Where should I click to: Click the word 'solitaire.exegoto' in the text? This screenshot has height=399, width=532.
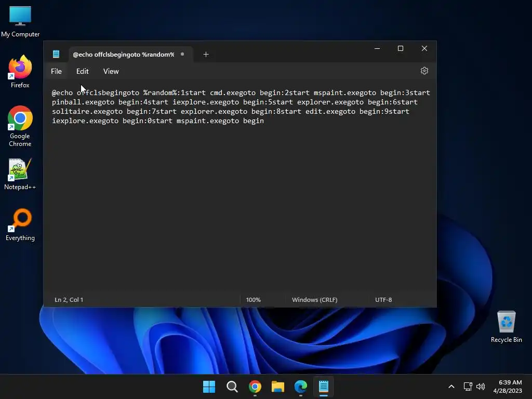coord(87,111)
